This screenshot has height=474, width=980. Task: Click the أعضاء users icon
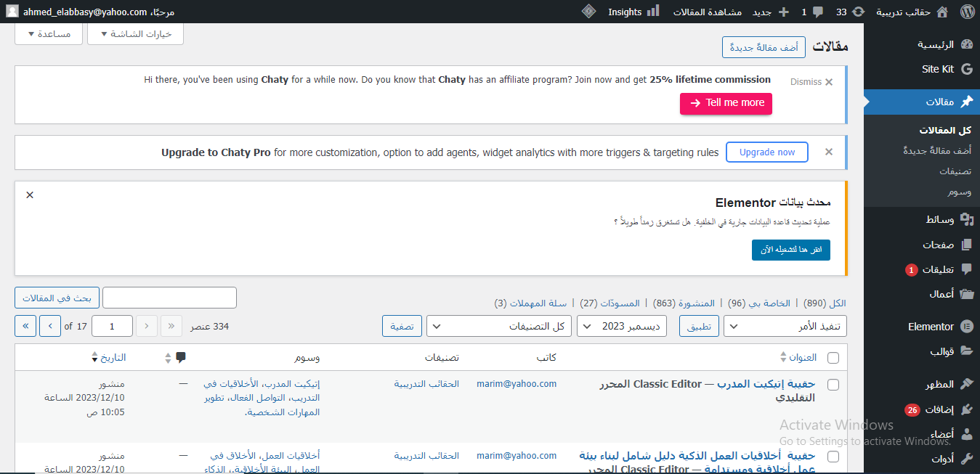pos(966,434)
